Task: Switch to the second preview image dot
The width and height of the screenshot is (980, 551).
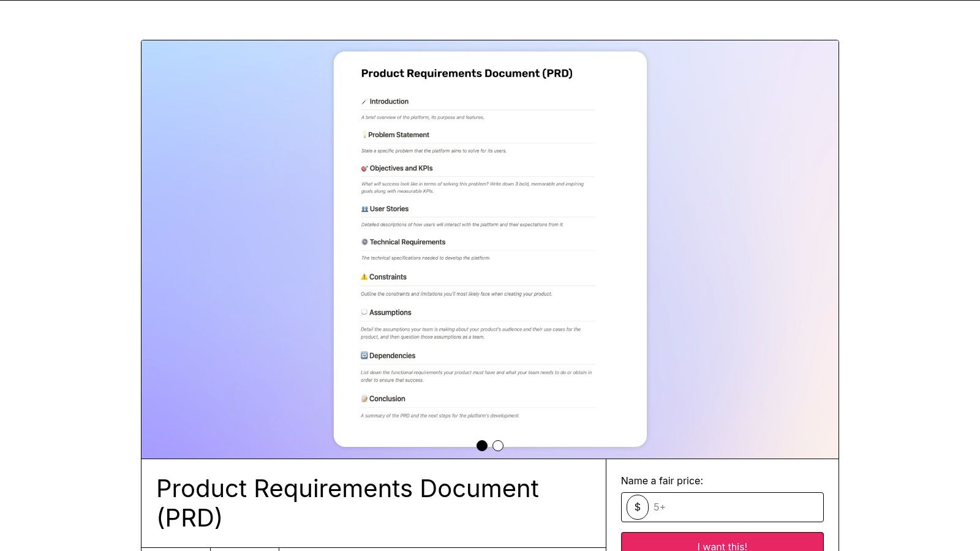Action: [498, 446]
